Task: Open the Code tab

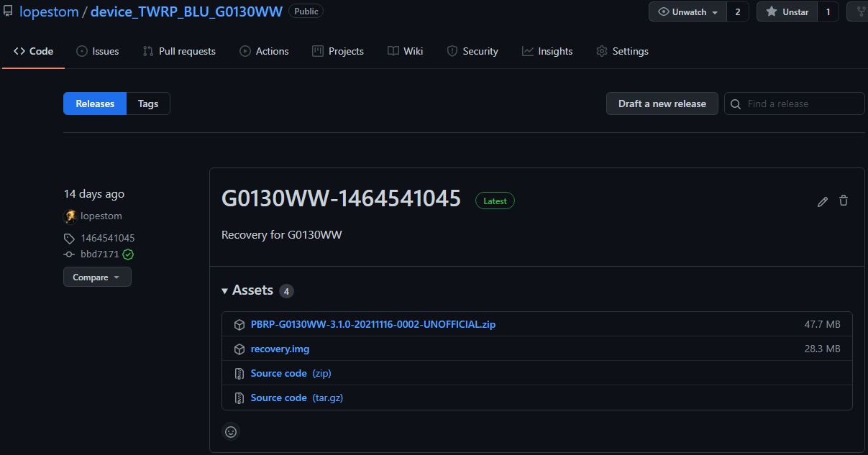Action: pyautogui.click(x=34, y=51)
